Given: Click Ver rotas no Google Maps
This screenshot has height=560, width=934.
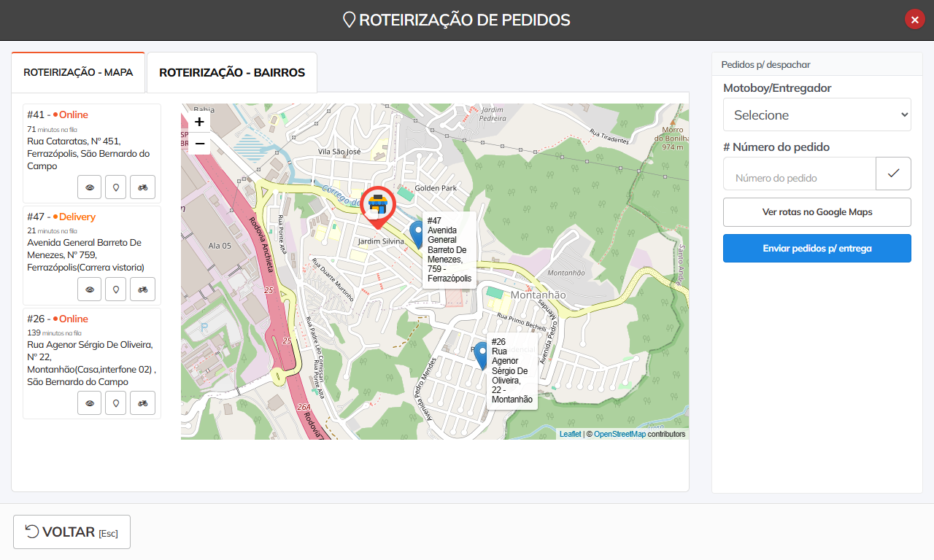Looking at the screenshot, I should [817, 212].
